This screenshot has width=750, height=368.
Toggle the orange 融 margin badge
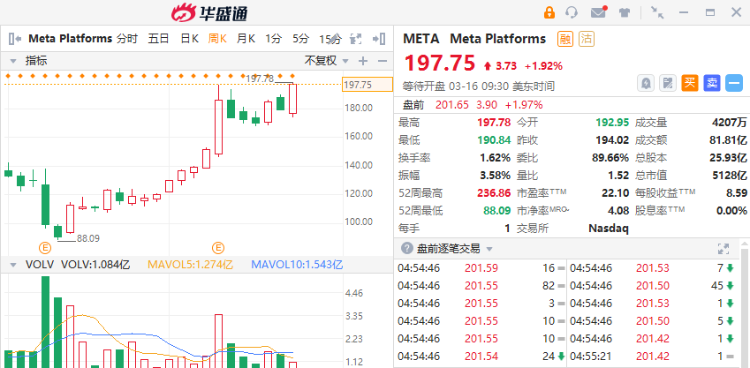click(565, 39)
